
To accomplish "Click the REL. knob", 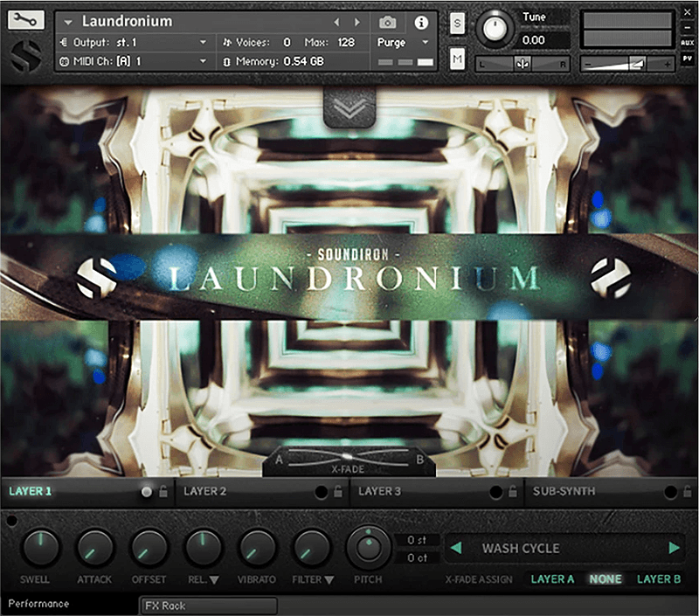I will (204, 548).
